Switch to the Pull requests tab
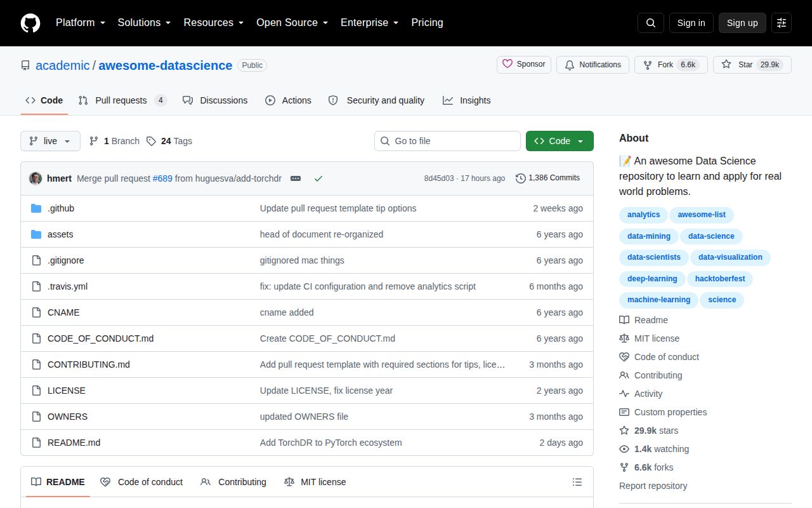The width and height of the screenshot is (812, 508). click(x=122, y=100)
